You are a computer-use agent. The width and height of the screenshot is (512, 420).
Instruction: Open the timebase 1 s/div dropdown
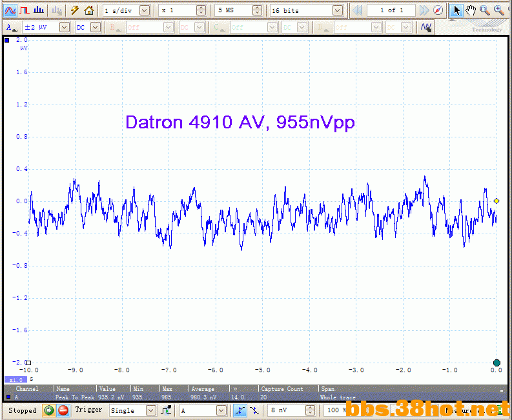[x=145, y=10]
